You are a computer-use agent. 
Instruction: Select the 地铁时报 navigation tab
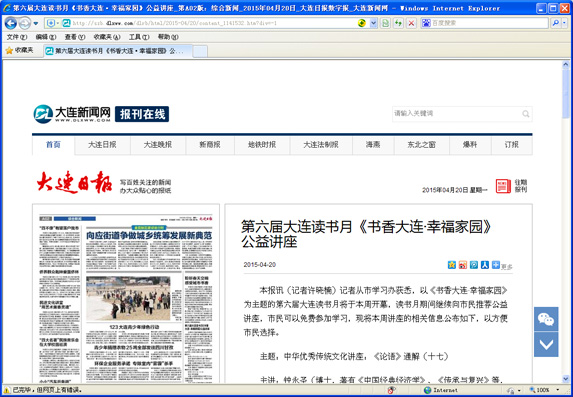[x=262, y=145]
